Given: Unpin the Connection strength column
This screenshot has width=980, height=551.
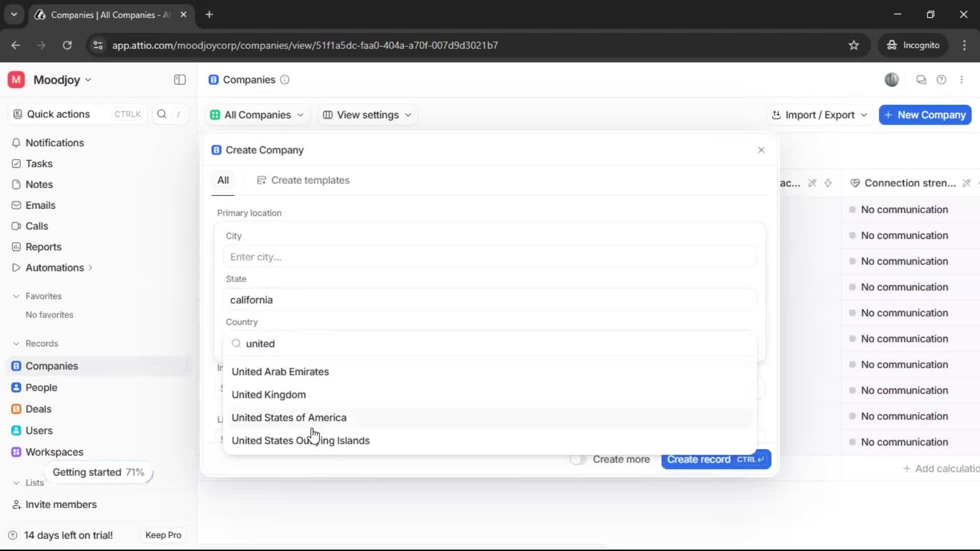Looking at the screenshot, I should 966,183.
